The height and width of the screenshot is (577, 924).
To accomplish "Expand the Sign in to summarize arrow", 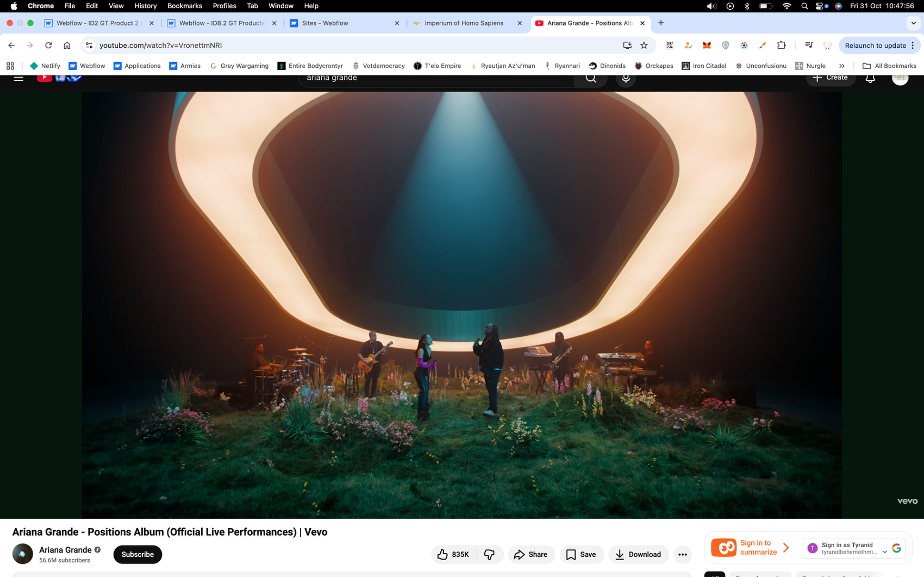I will (x=786, y=548).
